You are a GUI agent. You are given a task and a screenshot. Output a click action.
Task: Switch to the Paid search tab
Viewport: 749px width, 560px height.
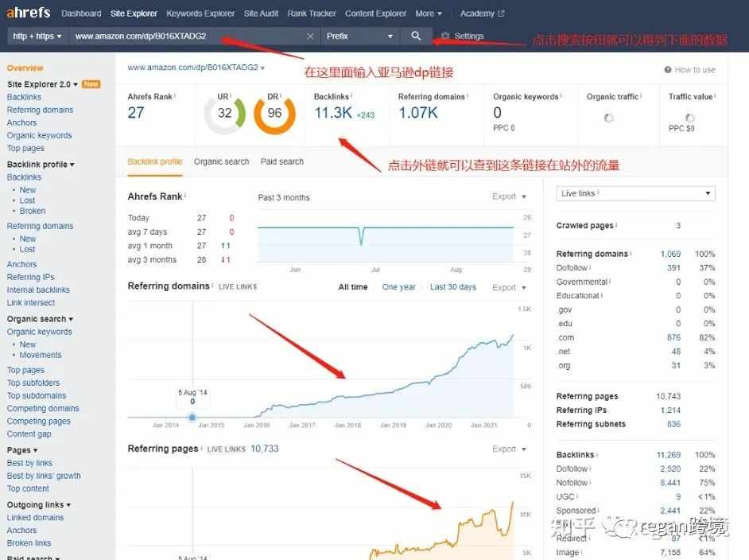pos(281,161)
